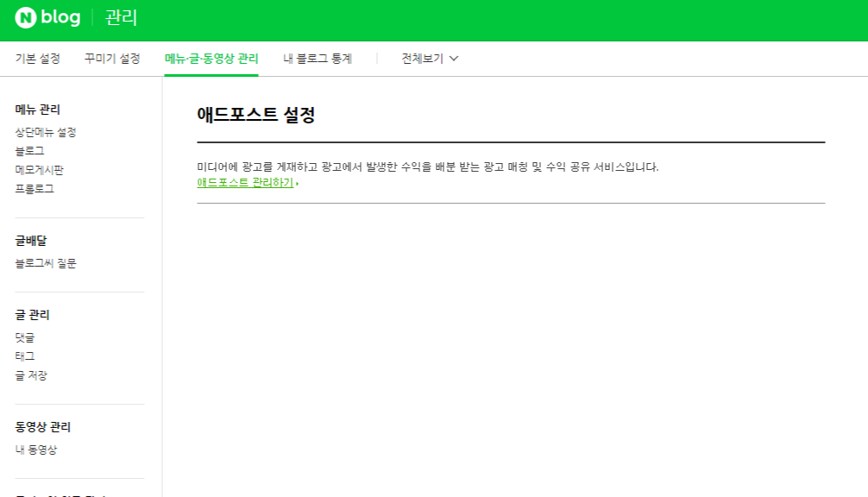Open 블로그씨 질문 under 글배달
The image size is (868, 497).
[46, 263]
